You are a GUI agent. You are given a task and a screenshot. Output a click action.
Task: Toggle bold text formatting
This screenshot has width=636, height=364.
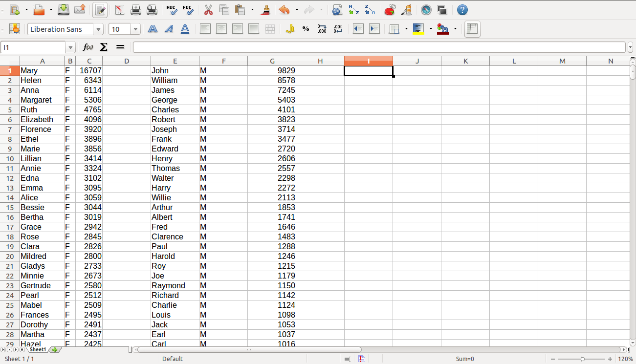pyautogui.click(x=153, y=29)
